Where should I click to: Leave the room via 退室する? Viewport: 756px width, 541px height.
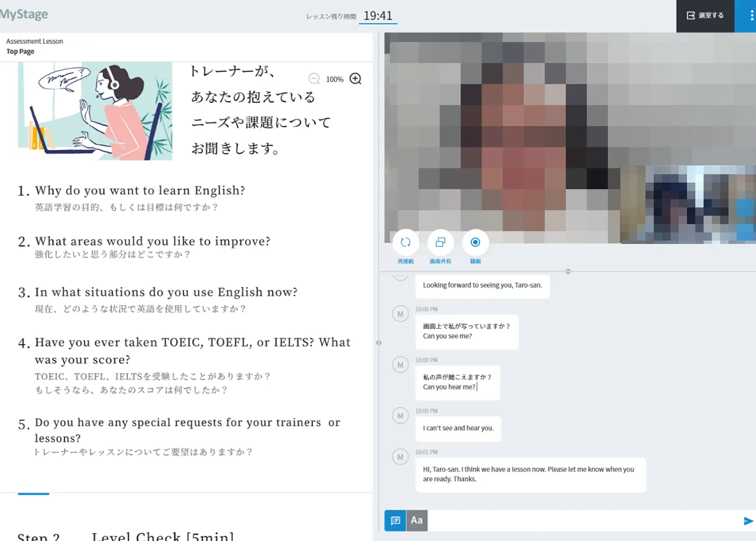click(x=705, y=16)
